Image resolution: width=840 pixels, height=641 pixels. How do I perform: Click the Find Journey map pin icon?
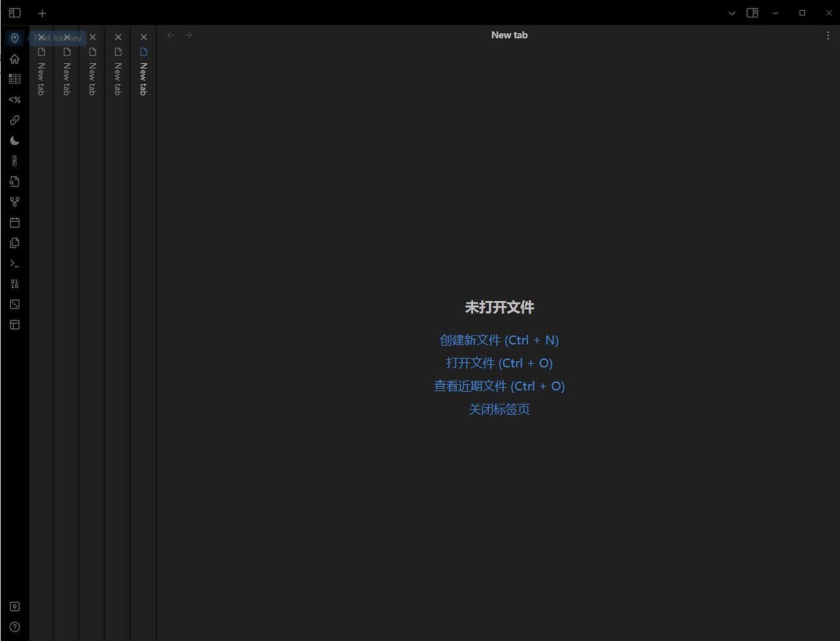tap(15, 38)
